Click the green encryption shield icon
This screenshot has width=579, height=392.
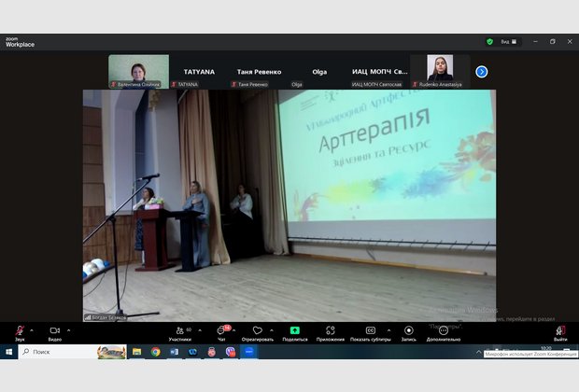489,41
